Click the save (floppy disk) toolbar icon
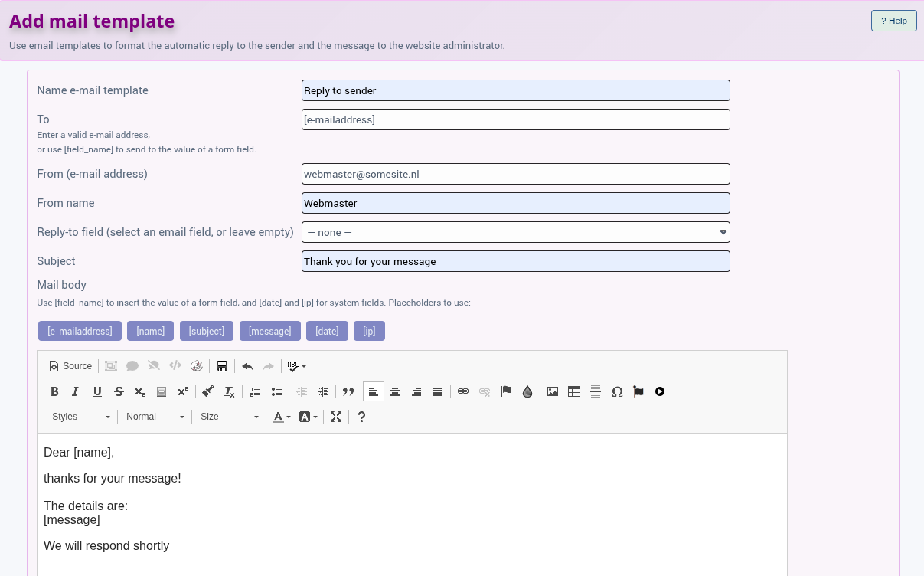Screen dimensions: 924x576 tap(222, 366)
